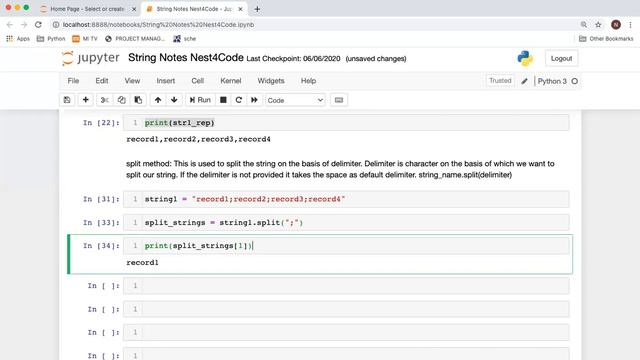Click the split method markdown text
640x360 pixels.
(x=340, y=169)
